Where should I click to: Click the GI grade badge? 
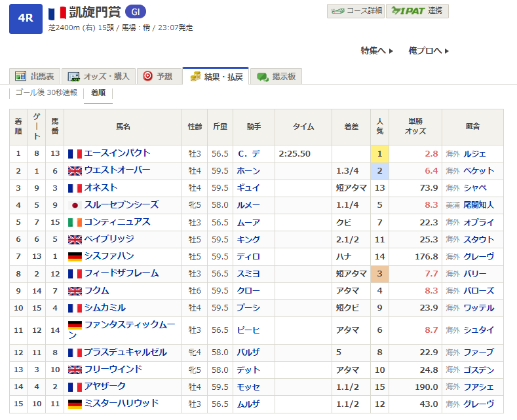(x=135, y=12)
